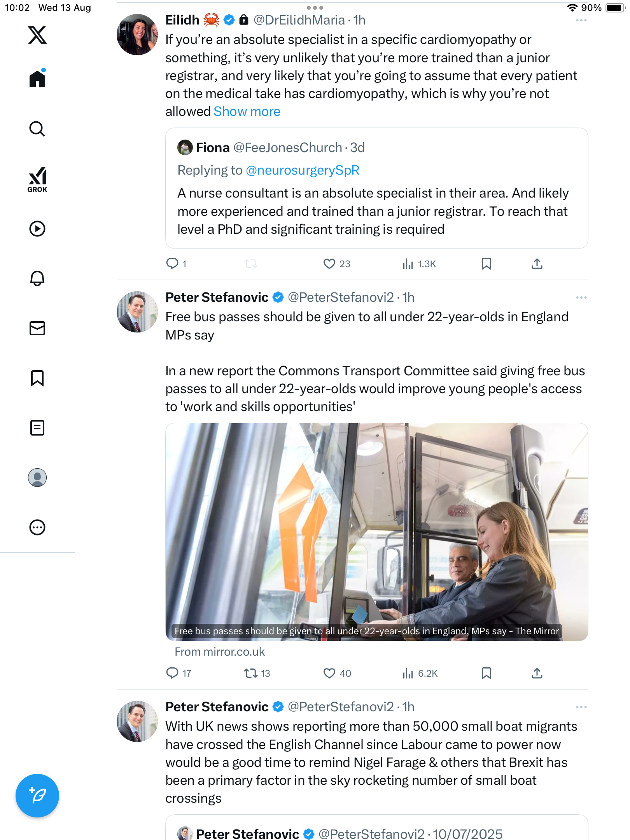This screenshot has width=630, height=840.
Task: Open options menu on the bus passes post
Action: tap(581, 297)
